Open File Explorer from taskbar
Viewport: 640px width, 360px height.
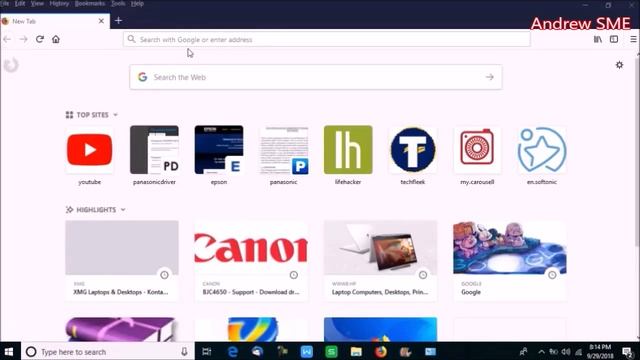coord(356,351)
